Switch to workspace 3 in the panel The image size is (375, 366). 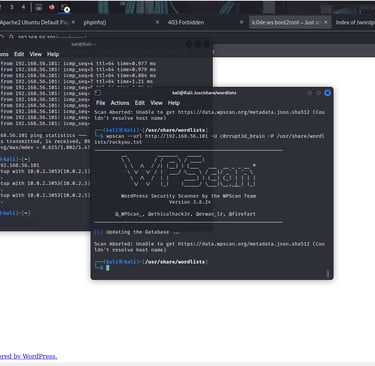point(12,7)
